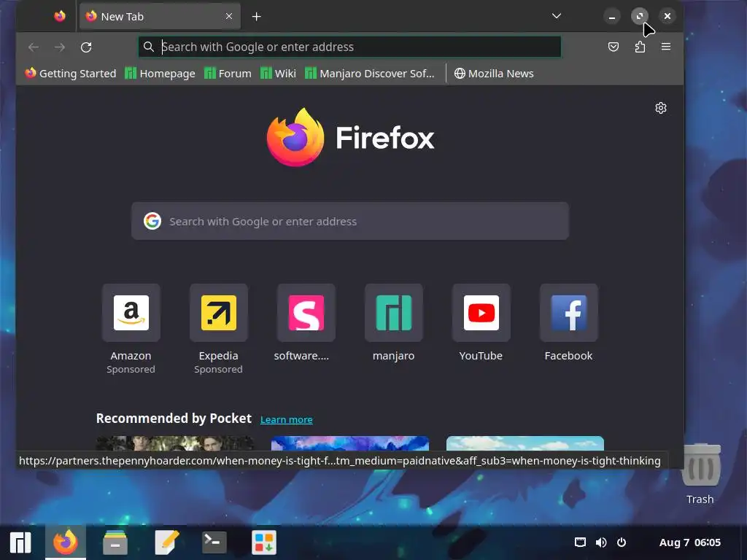Open a new tab with plus button
Image resolution: width=747 pixels, height=560 pixels.
tap(256, 17)
